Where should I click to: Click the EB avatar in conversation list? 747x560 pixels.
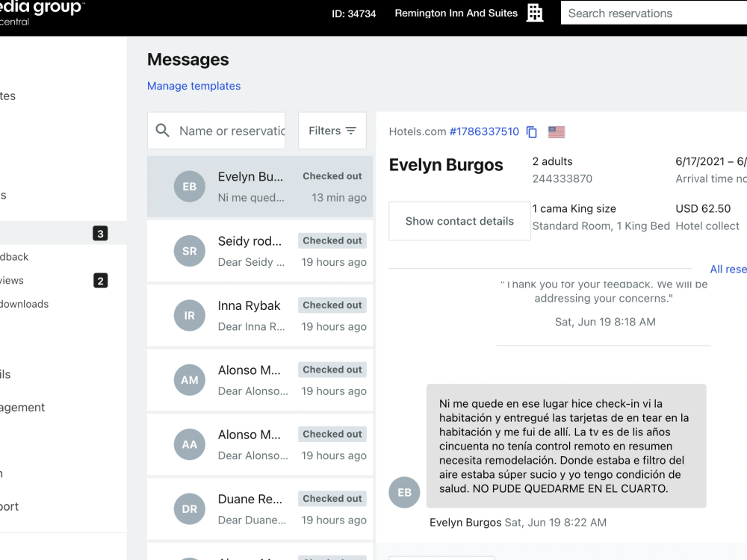pyautogui.click(x=190, y=186)
